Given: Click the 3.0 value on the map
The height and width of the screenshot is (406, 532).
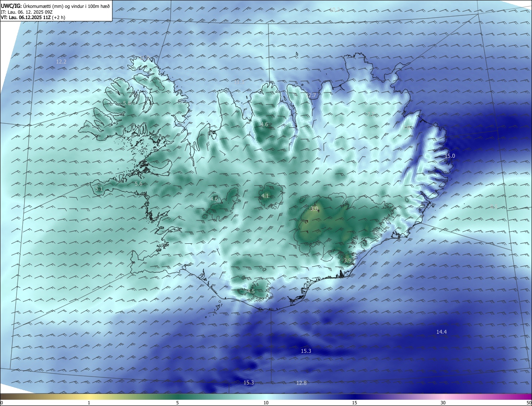Looking at the screenshot, I should [x=314, y=208].
